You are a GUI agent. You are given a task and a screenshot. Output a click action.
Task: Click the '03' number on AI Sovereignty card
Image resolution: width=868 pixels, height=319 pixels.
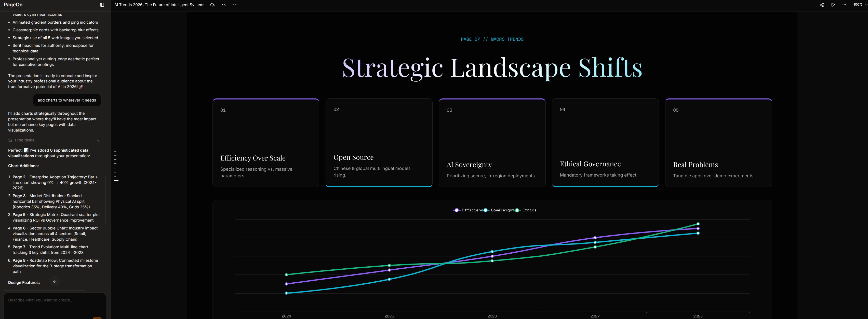coord(449,110)
